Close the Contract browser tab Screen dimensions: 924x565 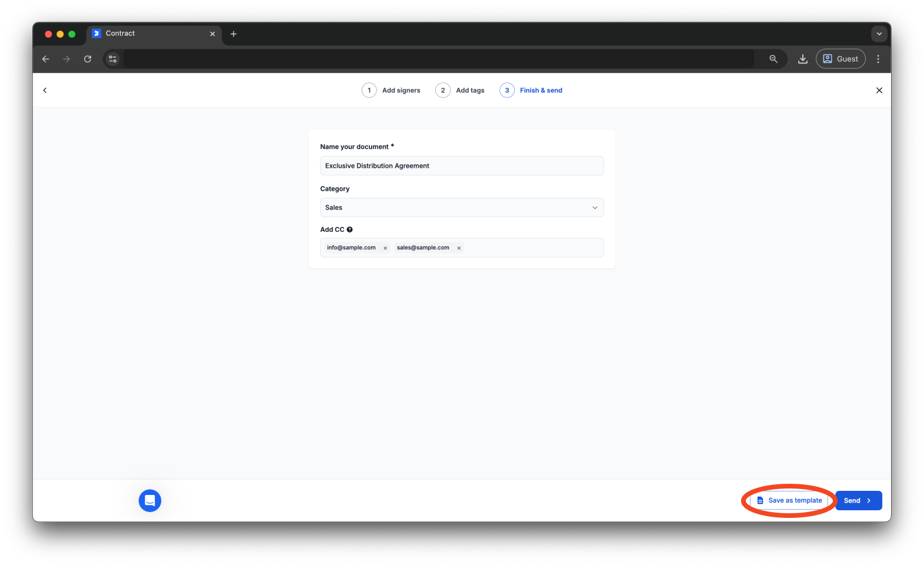point(212,34)
